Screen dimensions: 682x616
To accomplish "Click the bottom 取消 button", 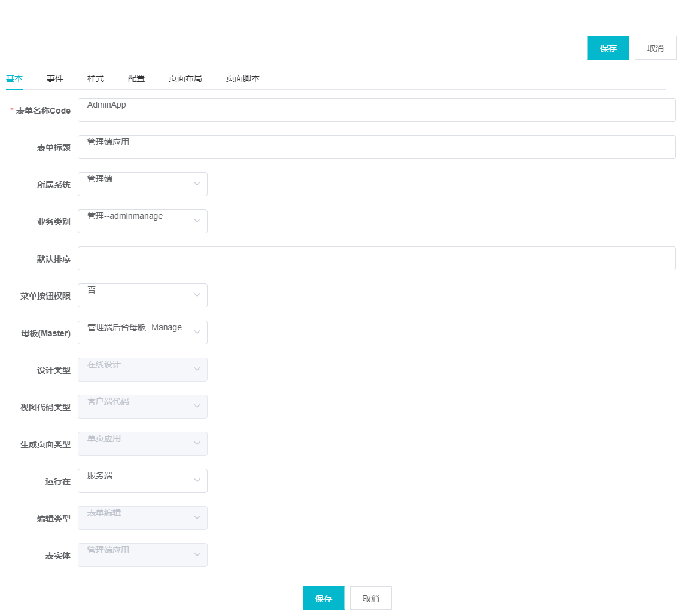I will (370, 598).
